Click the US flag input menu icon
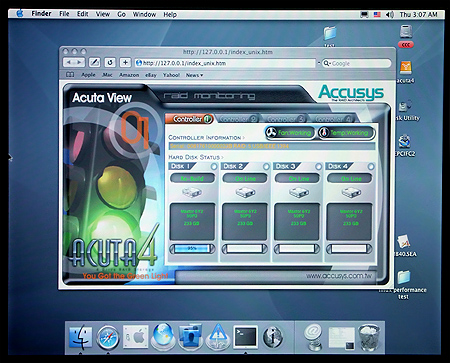This screenshot has height=363, width=450. 377,15
